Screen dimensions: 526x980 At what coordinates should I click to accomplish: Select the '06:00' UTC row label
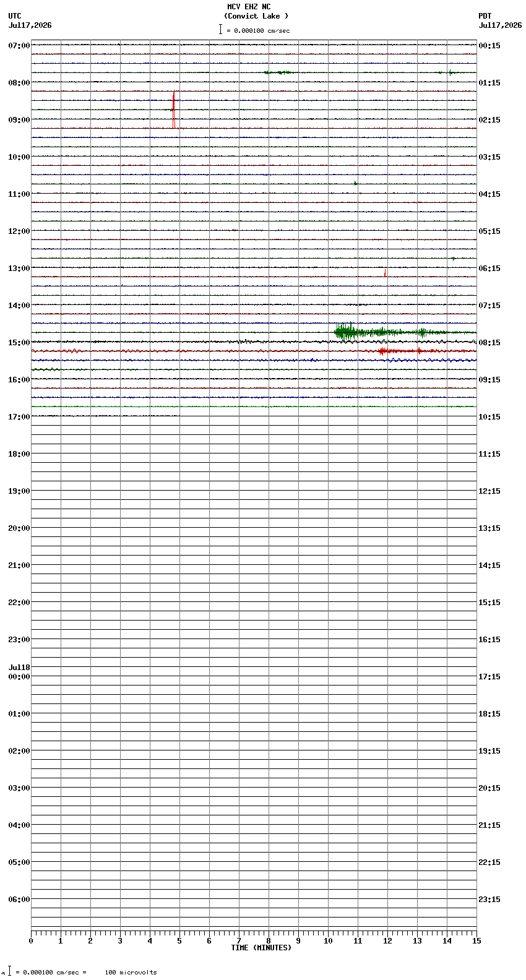pos(19,900)
